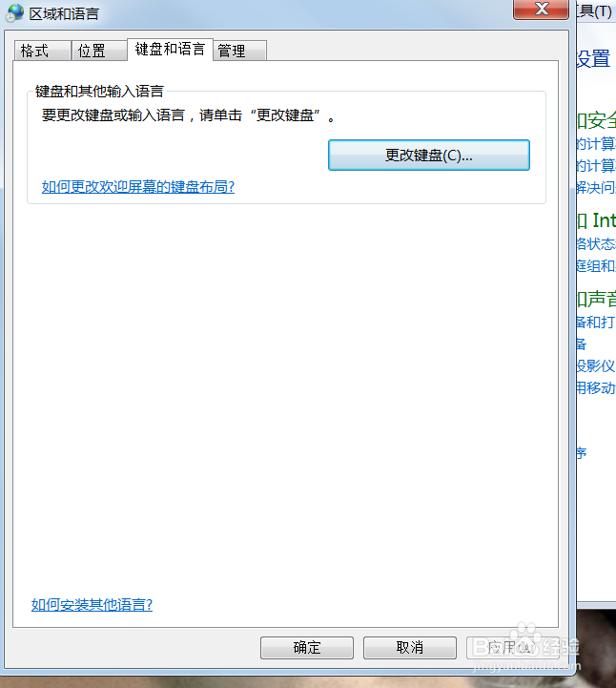Click the 键盘和其他输入语言 group label
This screenshot has height=688, width=616.
pos(99,92)
